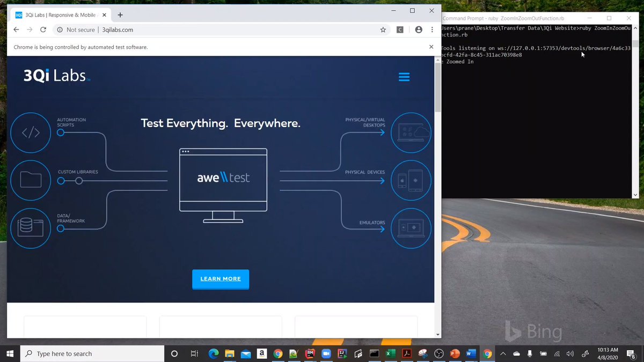Viewport: 644px width, 362px height.
Task: Open the Action Center notifications icon
Action: (x=631, y=353)
